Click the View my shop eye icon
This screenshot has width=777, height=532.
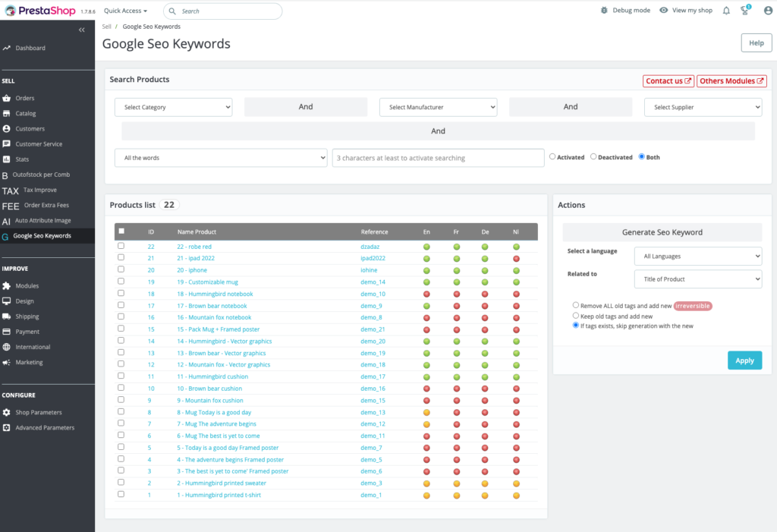(x=663, y=11)
